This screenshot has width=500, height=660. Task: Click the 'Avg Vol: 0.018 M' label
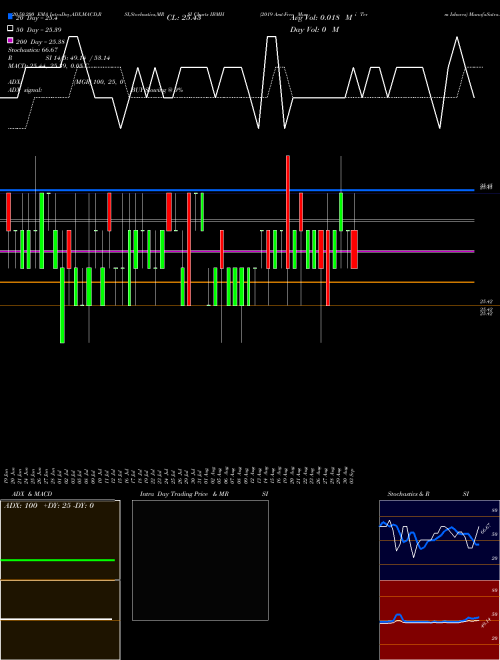click(320, 18)
